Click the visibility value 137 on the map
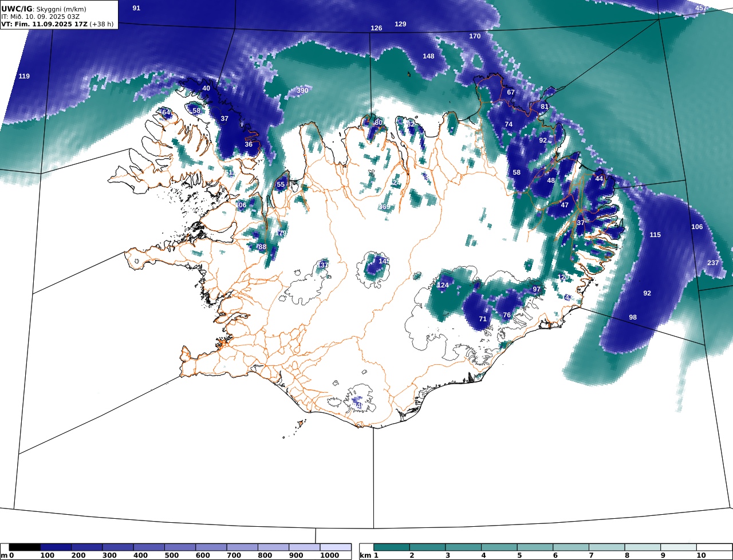The height and width of the screenshot is (560, 733). (322, 265)
